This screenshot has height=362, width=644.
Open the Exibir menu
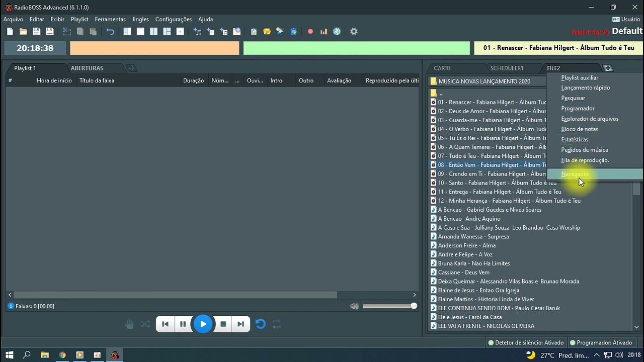[57, 19]
